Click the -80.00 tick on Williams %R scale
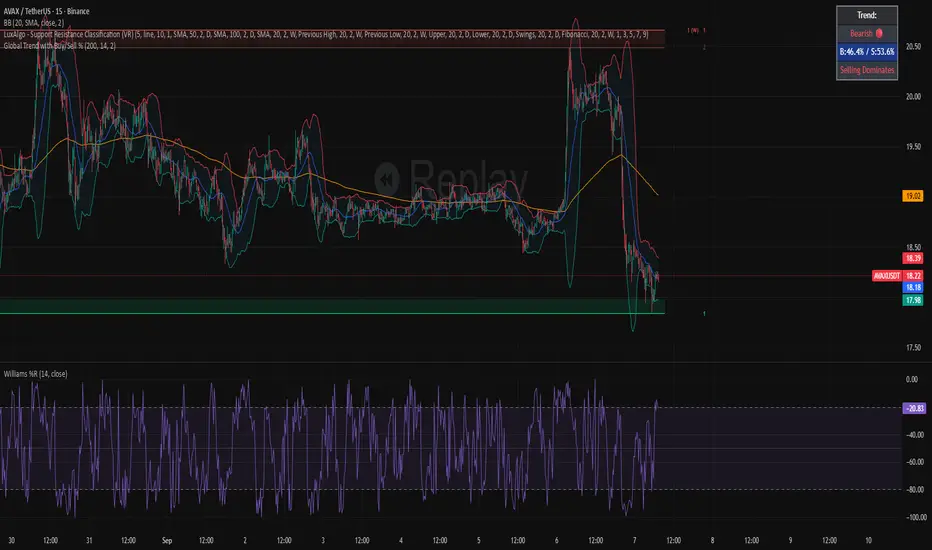Viewport: 932px width, 550px height. (914, 490)
